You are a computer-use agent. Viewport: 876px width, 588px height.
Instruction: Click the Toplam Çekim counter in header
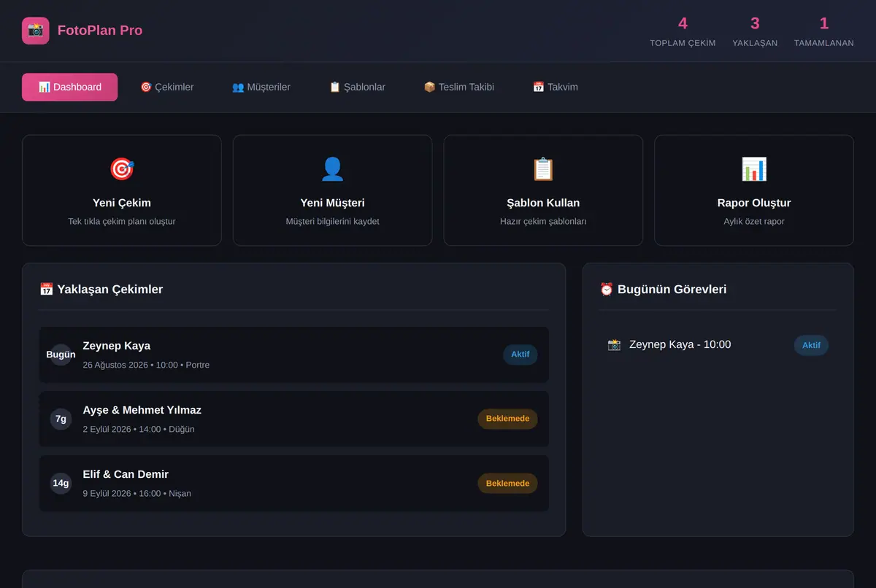point(683,31)
